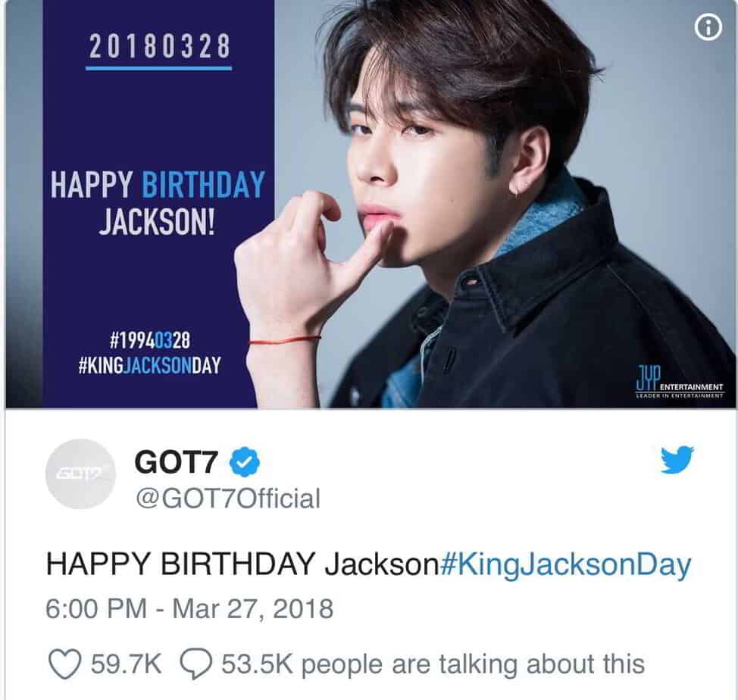Open the GOT7 profile avatar
Screen dimensions: 738x700
click(81, 473)
